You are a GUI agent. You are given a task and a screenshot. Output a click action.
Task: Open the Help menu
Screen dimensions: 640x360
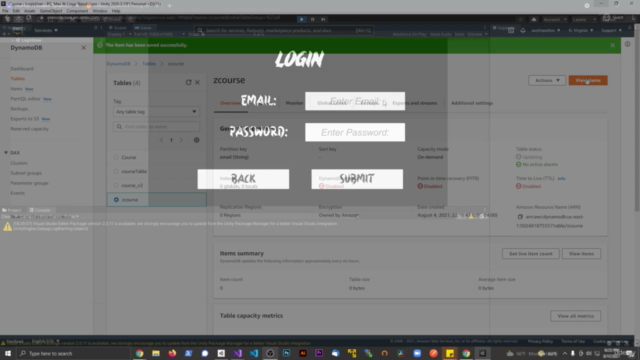pyautogui.click(x=116, y=11)
